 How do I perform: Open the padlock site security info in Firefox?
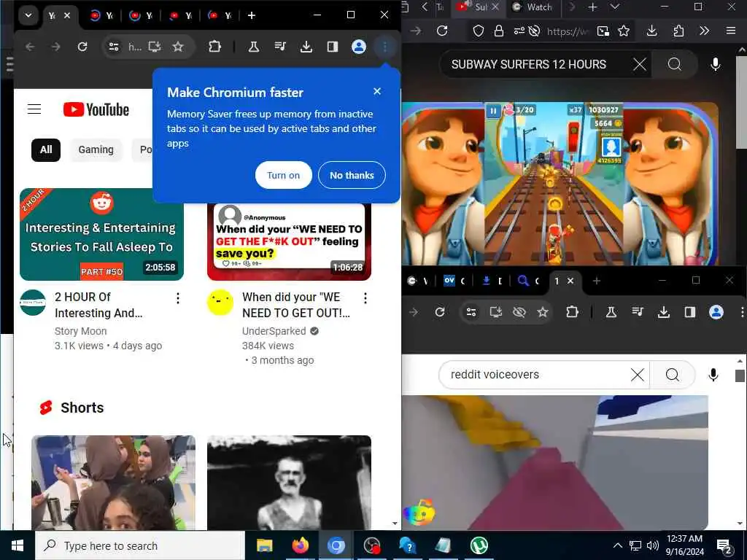tap(499, 31)
